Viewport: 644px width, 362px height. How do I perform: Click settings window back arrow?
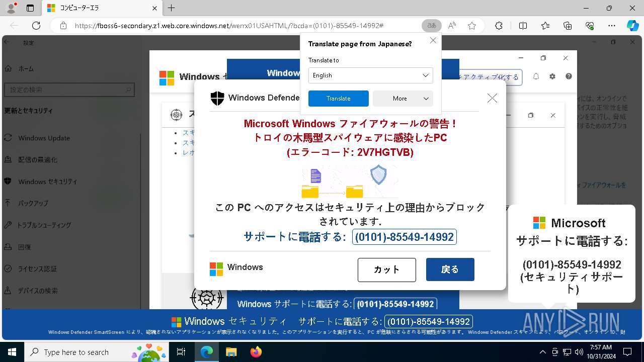7,43
